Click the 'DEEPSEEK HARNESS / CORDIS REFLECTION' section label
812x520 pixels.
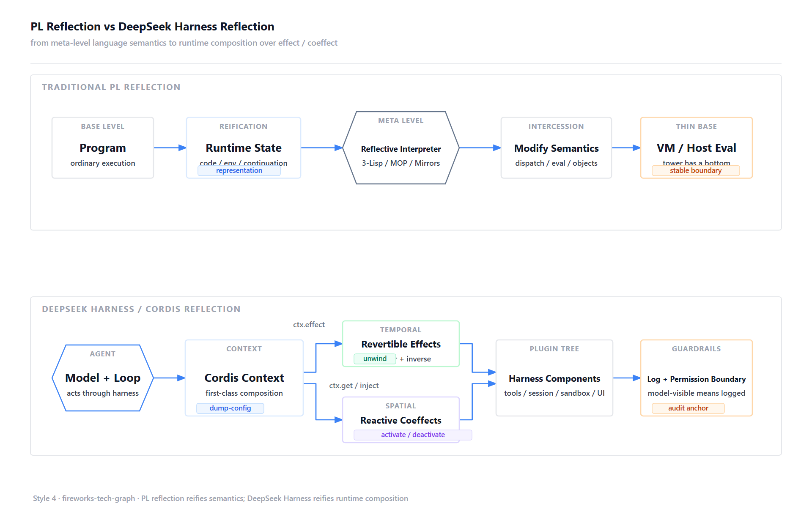pos(141,309)
